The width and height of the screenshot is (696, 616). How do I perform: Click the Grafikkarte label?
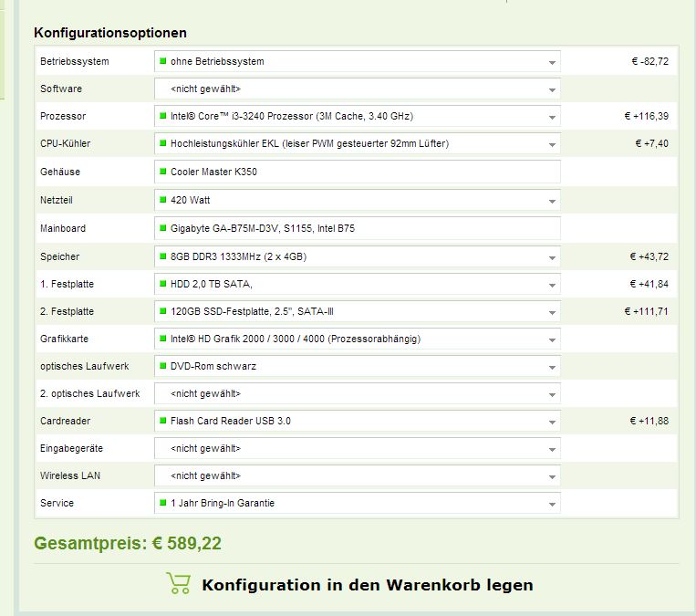coord(65,339)
